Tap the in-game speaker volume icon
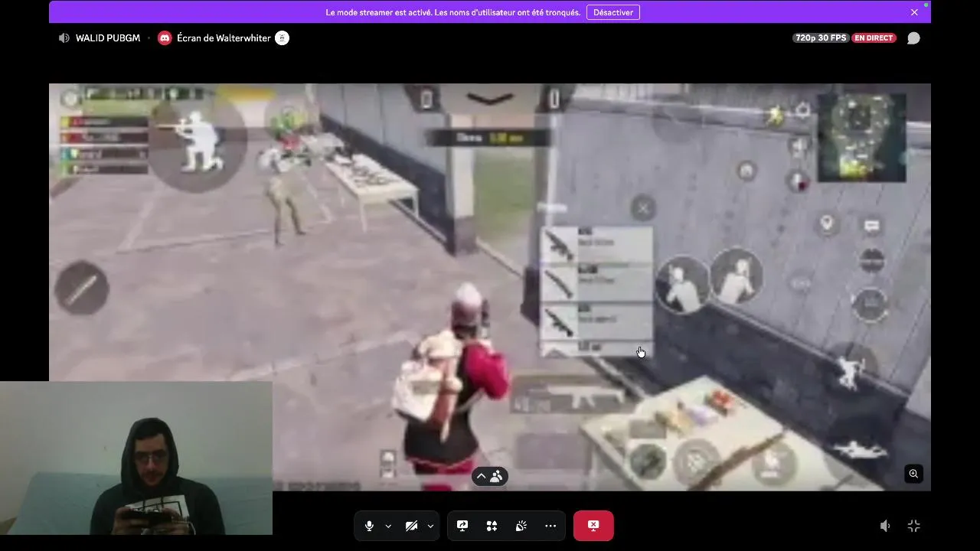980x551 pixels. click(798, 147)
